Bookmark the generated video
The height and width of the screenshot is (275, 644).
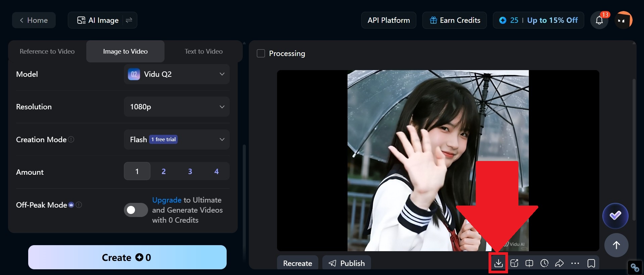tap(591, 263)
